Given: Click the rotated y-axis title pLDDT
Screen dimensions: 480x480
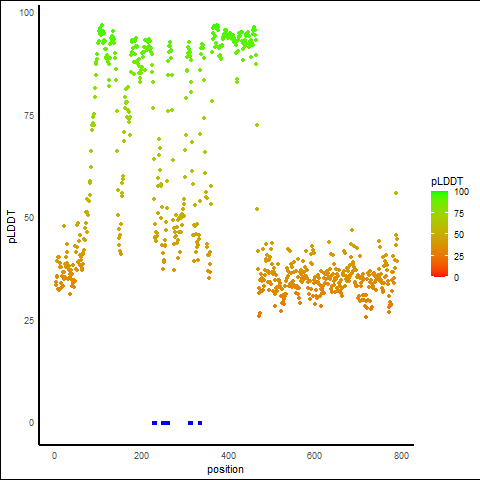Looking at the screenshot, I should click(x=12, y=227).
